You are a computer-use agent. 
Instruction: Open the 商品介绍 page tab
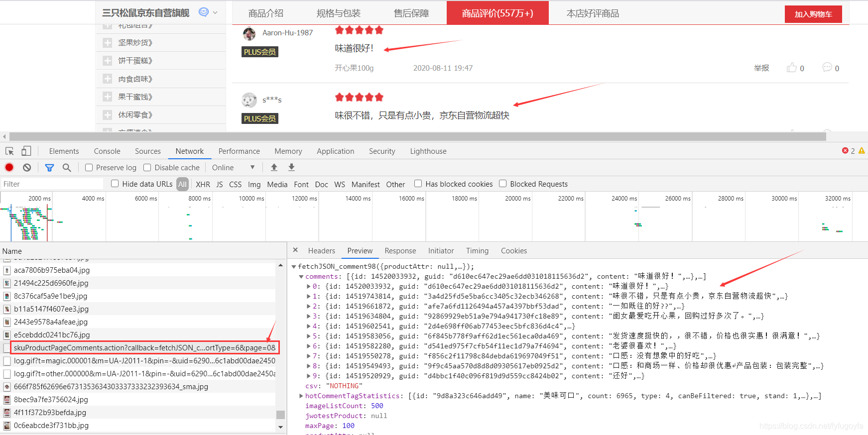coord(266,13)
